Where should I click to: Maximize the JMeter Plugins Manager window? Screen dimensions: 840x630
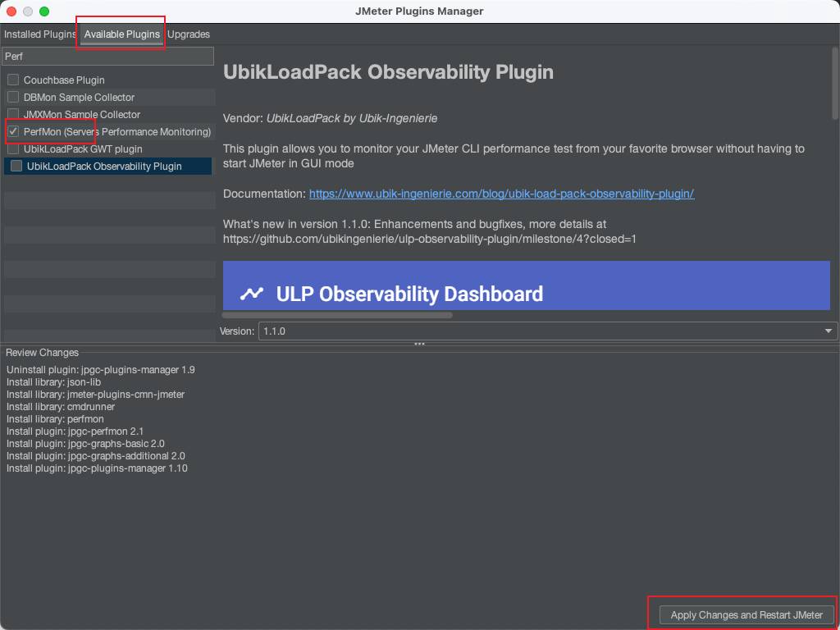[44, 11]
